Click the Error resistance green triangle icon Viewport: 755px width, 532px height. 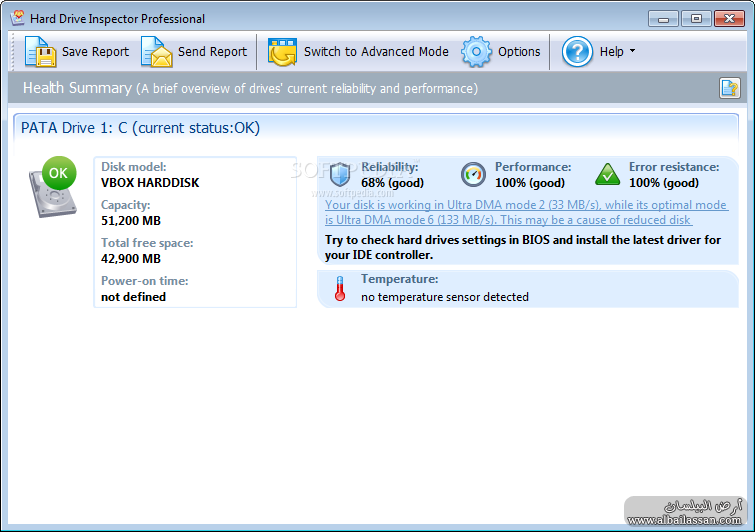point(608,174)
